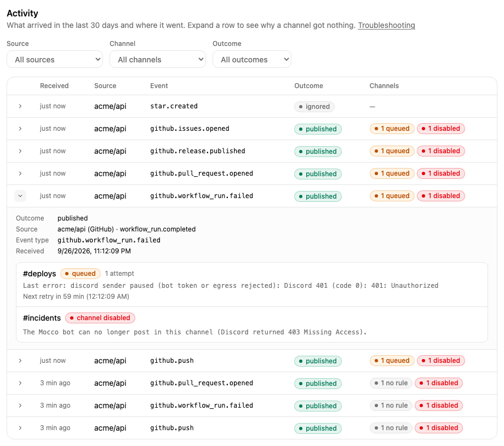Screen dimensions: 504x446
Task: Collapse the expanded github.workflow_run.failed row
Action: click(x=20, y=196)
